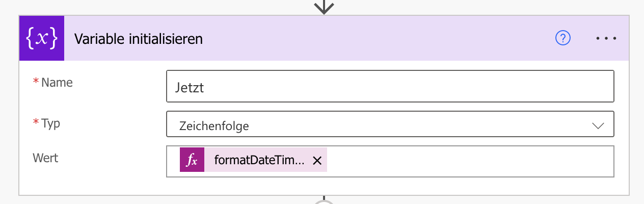Expand the Typ dropdown chevron
Viewport: 644px width, 204px height.
coord(598,126)
